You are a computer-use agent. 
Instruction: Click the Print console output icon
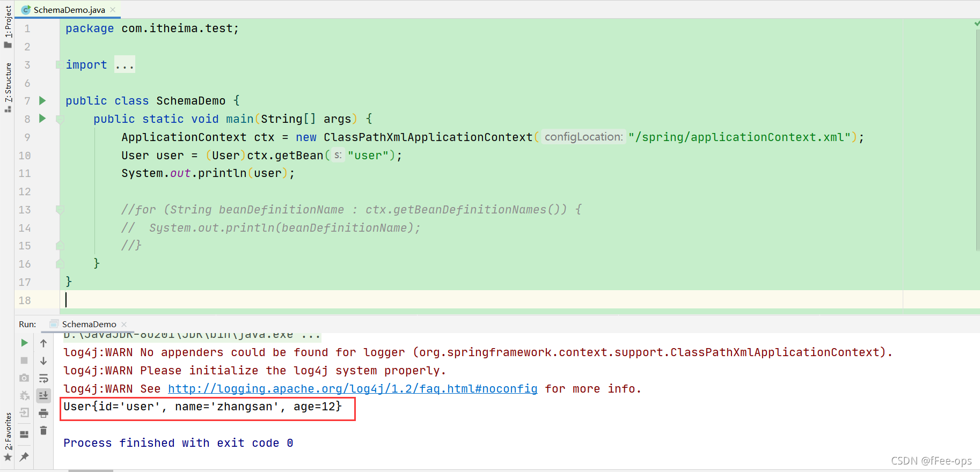pyautogui.click(x=43, y=413)
